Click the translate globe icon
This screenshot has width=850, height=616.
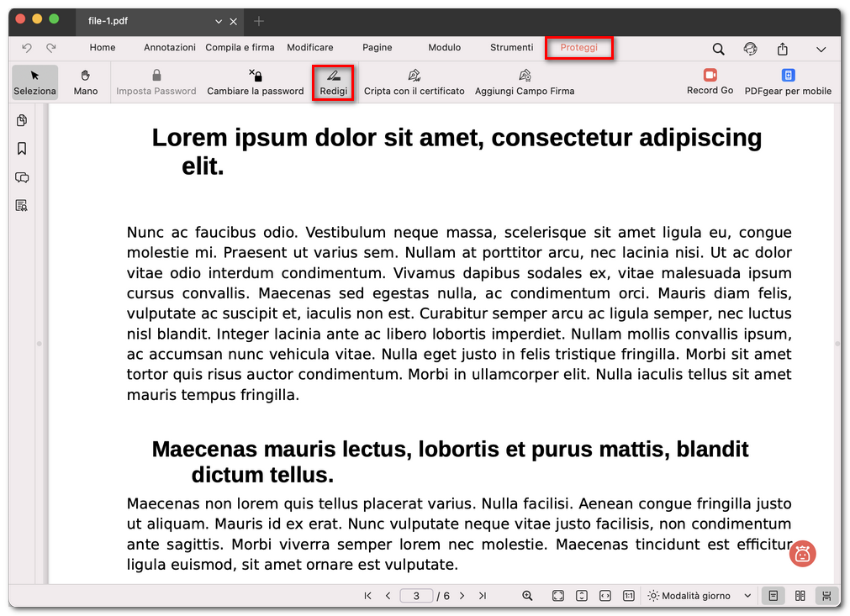[x=749, y=49]
